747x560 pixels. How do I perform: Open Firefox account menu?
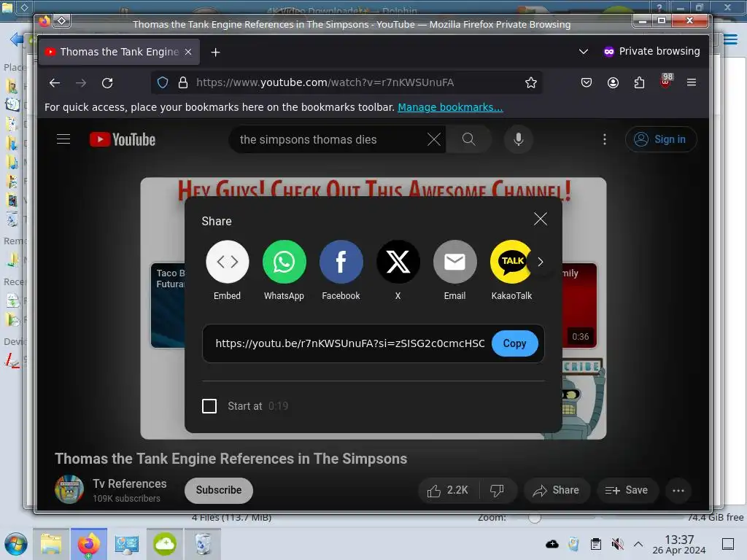pos(613,82)
